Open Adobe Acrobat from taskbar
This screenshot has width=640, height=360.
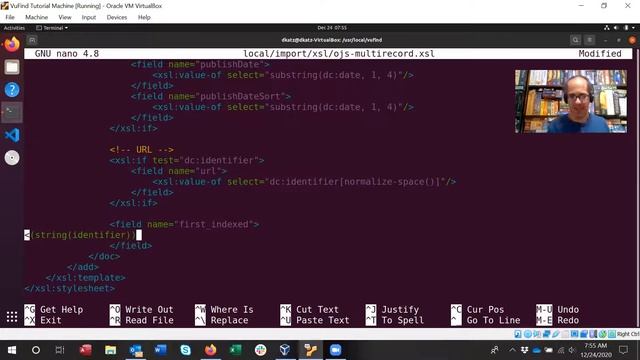point(86,350)
